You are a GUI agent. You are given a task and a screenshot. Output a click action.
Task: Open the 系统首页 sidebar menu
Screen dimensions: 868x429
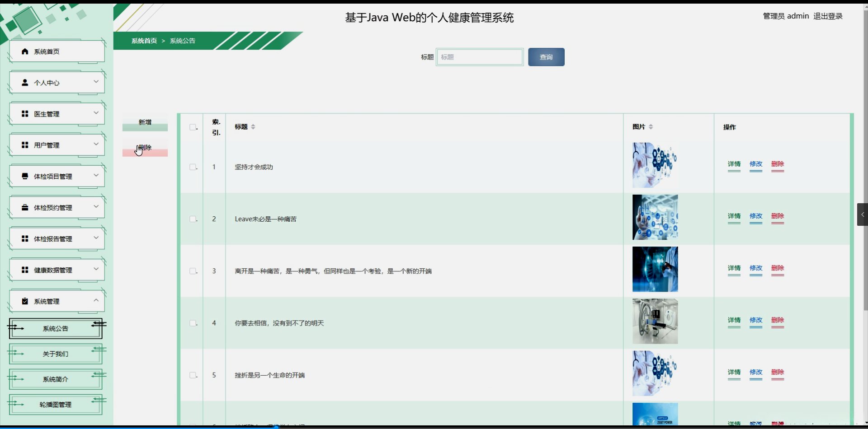click(57, 51)
